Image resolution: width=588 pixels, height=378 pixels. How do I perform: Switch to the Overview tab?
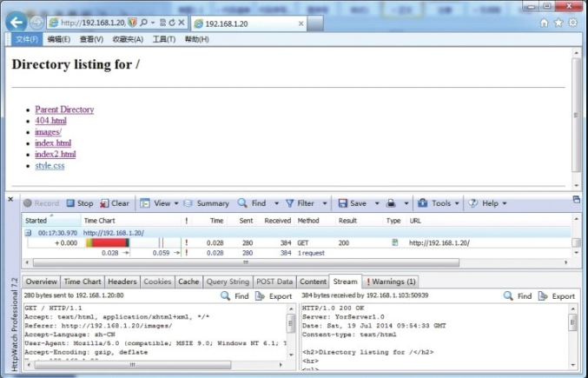(x=41, y=282)
